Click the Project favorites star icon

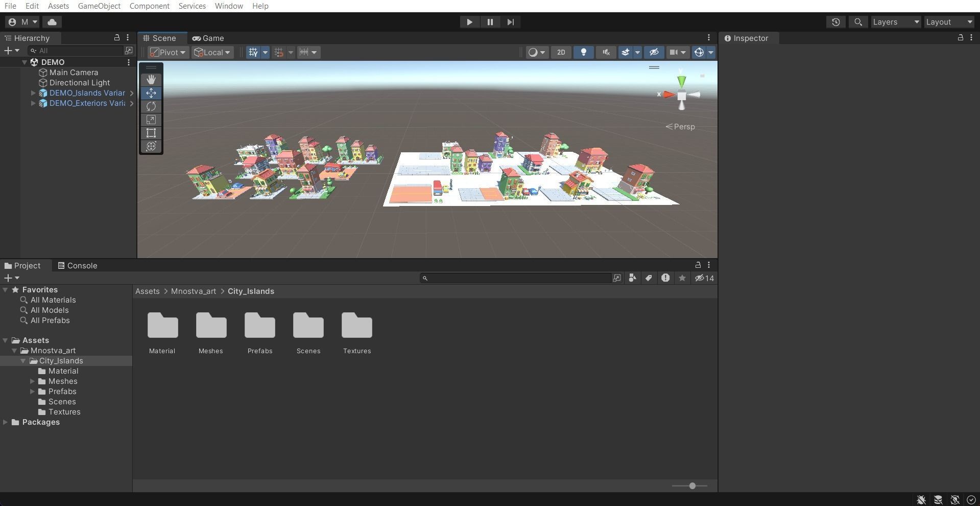pos(682,278)
